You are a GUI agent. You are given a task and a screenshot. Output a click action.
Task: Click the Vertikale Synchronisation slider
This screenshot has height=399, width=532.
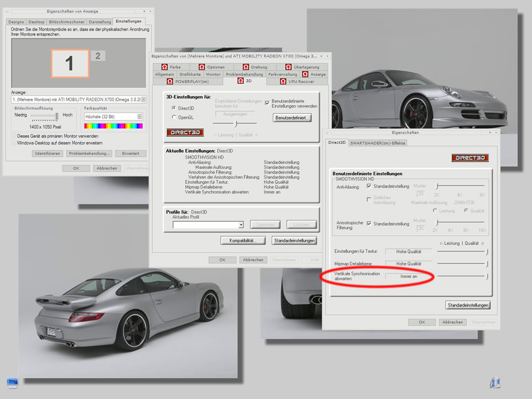click(x=487, y=277)
